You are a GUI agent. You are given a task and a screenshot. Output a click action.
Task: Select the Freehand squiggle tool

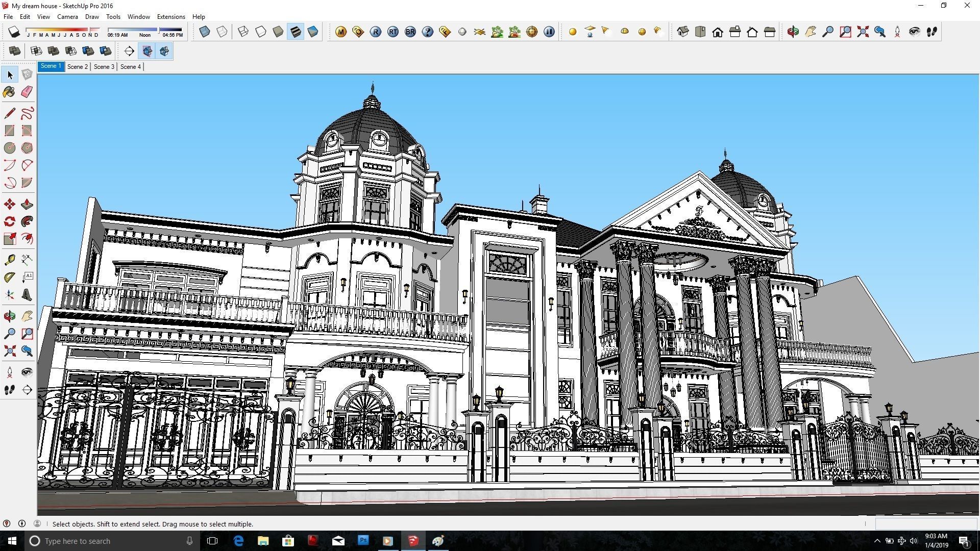tap(27, 113)
